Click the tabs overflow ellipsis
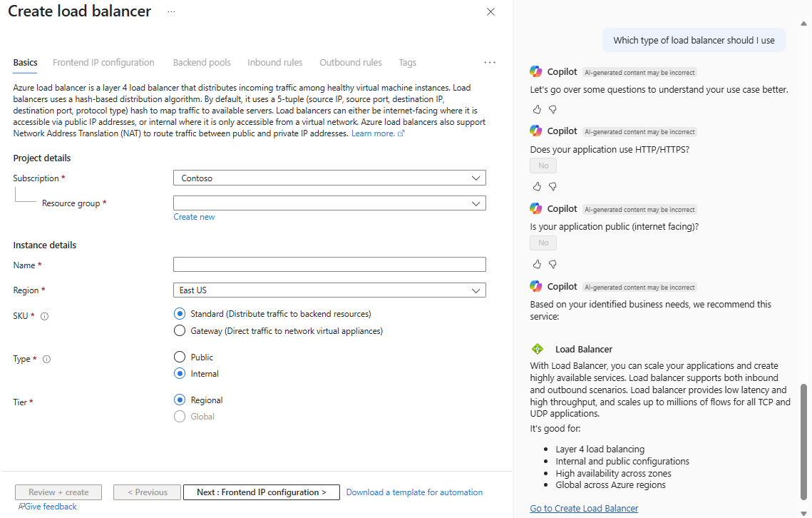812x518 pixels. (x=490, y=63)
